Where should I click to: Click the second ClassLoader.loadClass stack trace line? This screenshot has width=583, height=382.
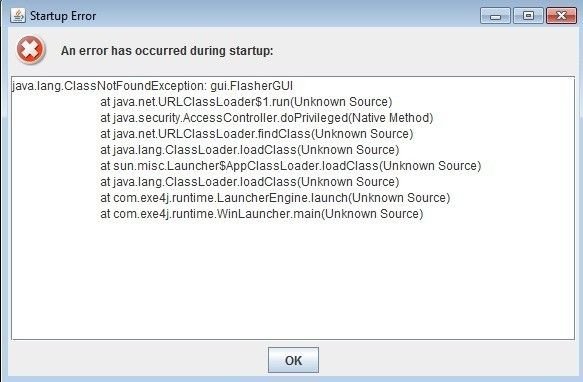pos(249,182)
